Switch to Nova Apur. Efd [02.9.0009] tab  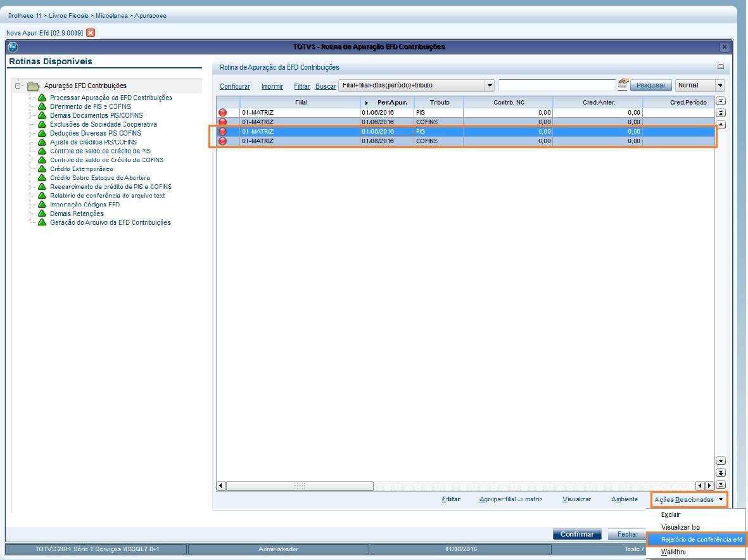44,33
